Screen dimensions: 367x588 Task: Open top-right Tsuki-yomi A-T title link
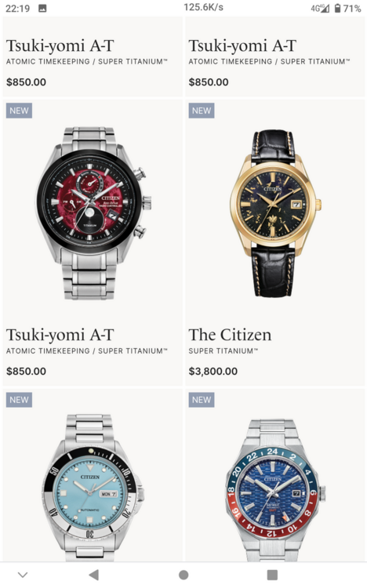click(x=242, y=45)
